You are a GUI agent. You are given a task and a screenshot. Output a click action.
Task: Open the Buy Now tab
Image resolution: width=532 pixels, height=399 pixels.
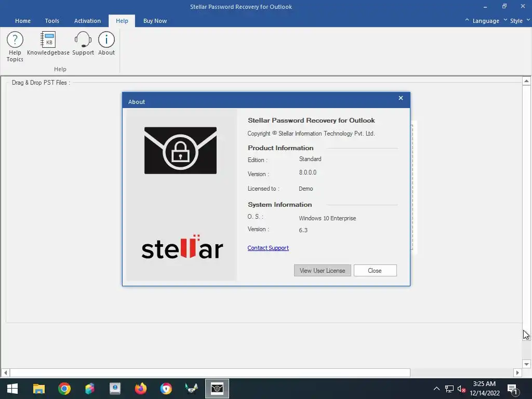point(155,21)
